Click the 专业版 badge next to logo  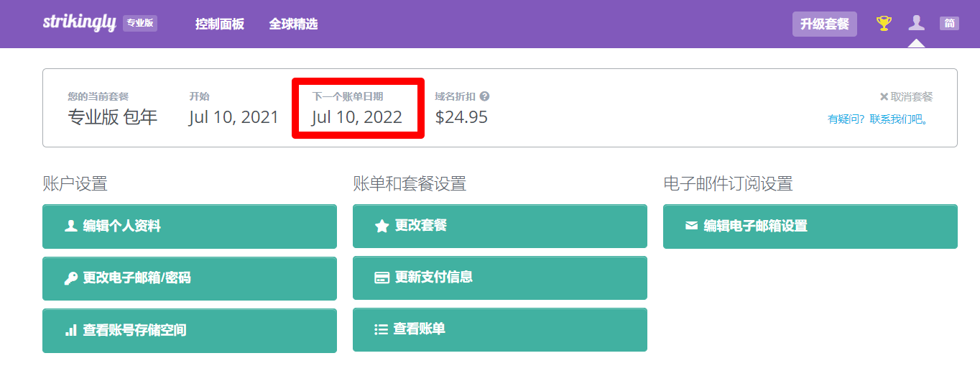tap(140, 23)
